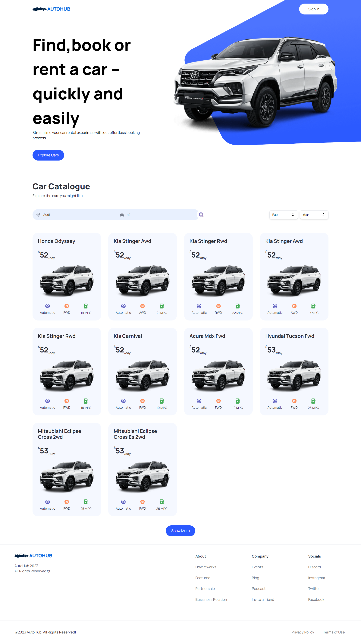This screenshot has height=644, width=361.
Task: Click the Explore Cars button
Action: click(x=48, y=155)
